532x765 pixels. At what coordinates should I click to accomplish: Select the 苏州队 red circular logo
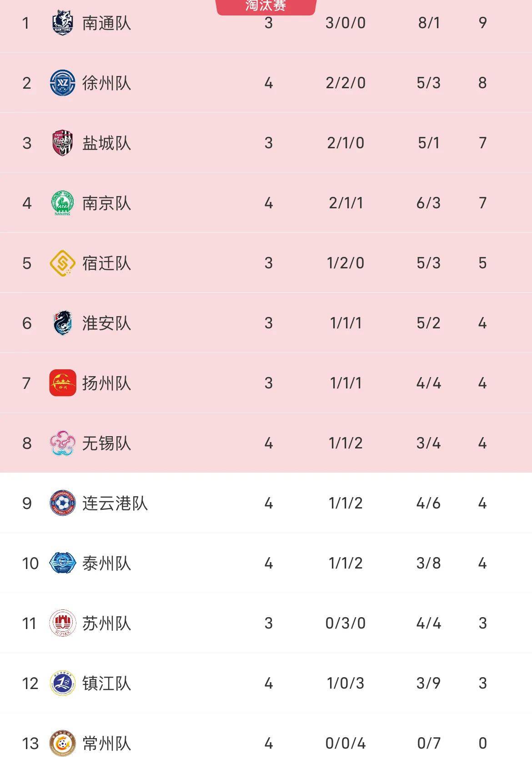(62, 623)
